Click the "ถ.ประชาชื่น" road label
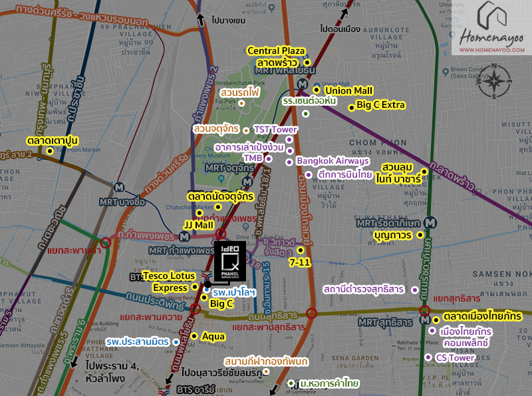Screen dimensions: 532x396 click(x=75, y=97)
